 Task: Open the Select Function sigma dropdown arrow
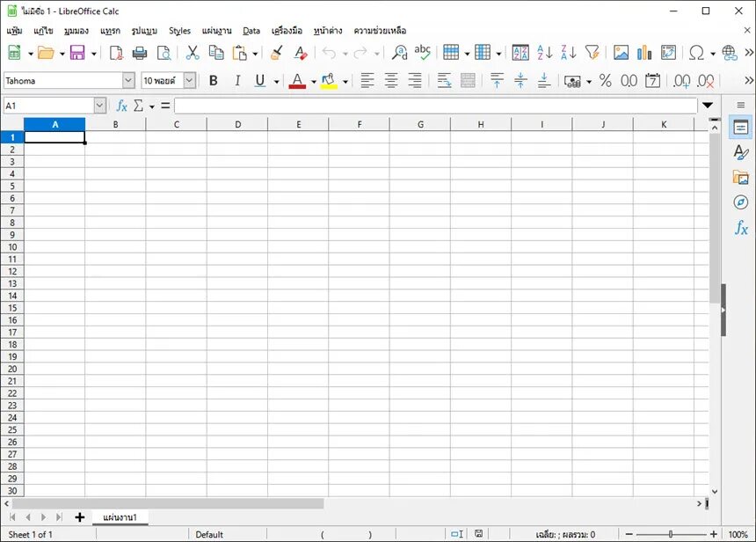[x=152, y=106]
